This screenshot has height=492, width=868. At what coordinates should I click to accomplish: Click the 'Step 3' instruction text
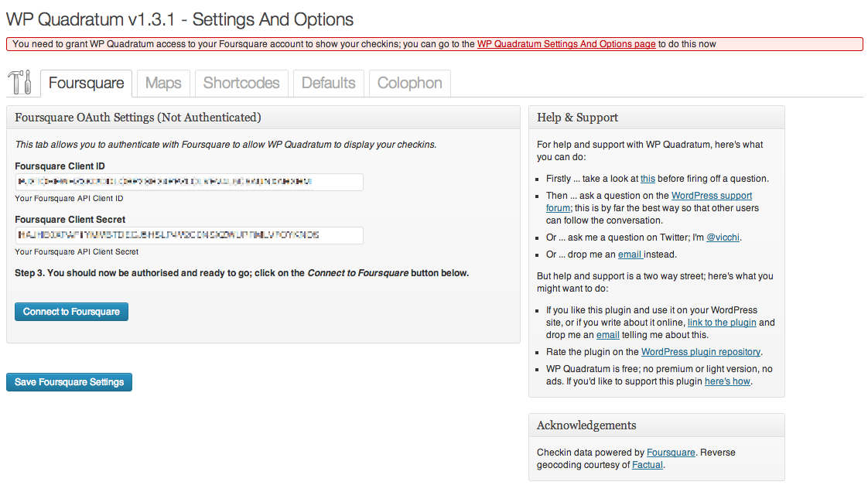tap(242, 273)
